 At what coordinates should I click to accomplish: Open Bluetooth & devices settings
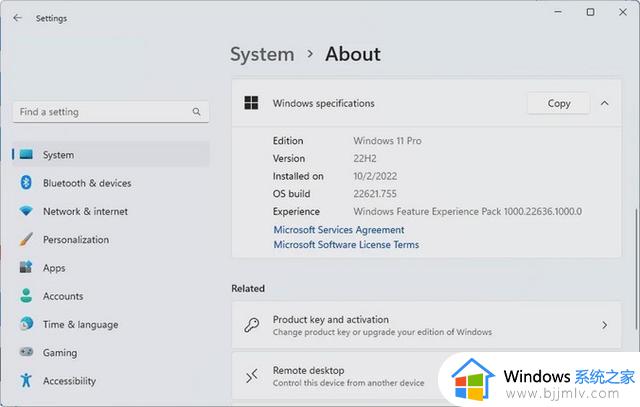coord(111,183)
